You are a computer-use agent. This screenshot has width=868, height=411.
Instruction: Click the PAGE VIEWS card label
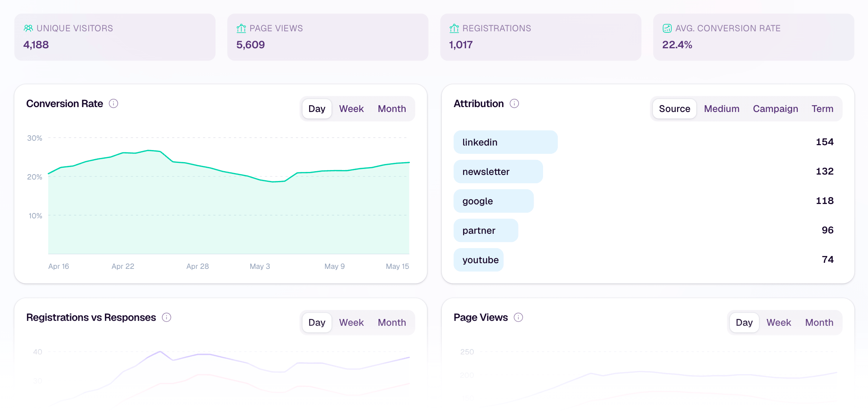[276, 28]
